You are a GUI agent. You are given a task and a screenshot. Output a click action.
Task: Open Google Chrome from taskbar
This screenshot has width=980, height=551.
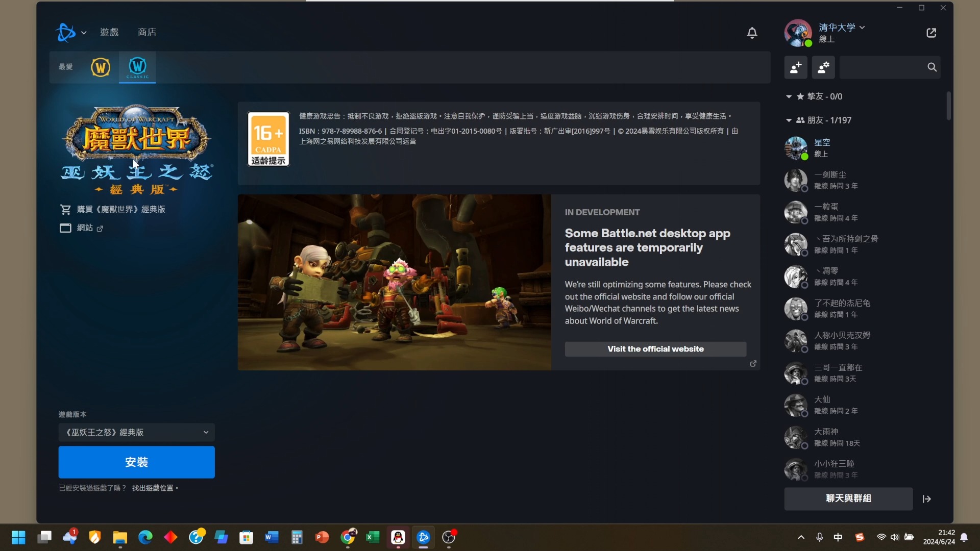[348, 537]
